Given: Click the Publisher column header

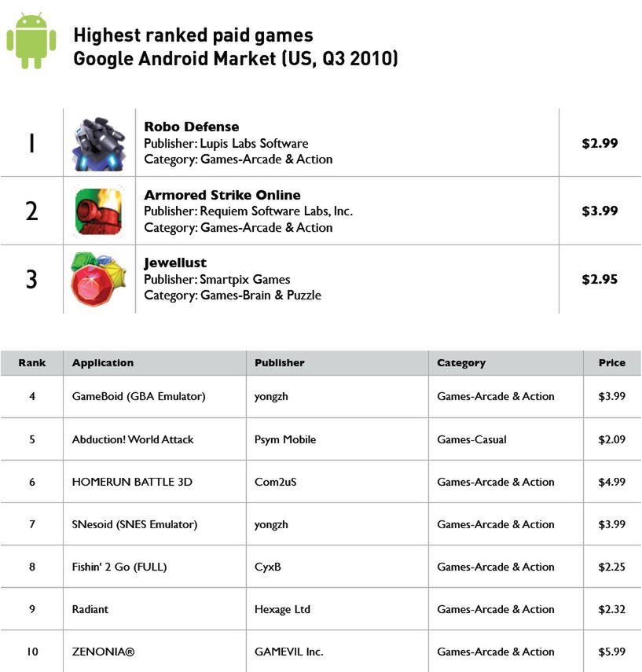Looking at the screenshot, I should coord(280,363).
